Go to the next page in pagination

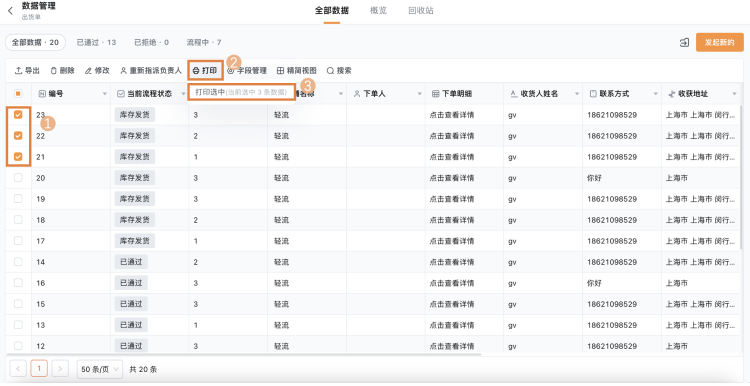point(60,369)
